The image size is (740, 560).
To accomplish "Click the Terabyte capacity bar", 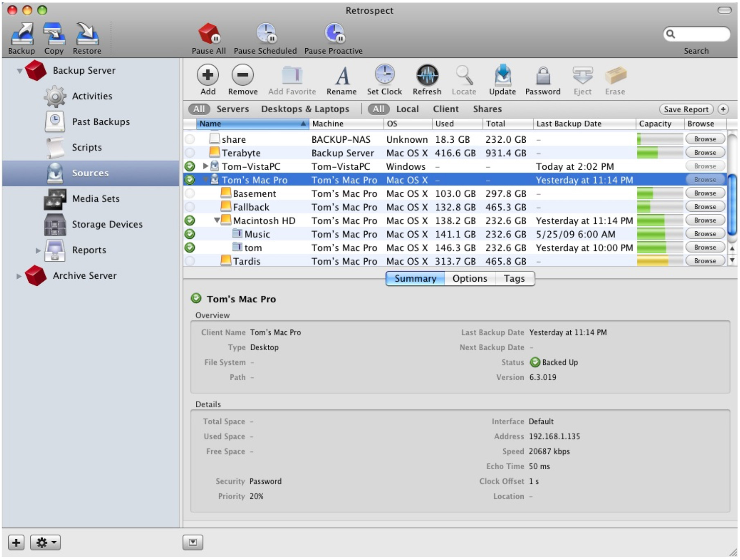I will [x=660, y=153].
